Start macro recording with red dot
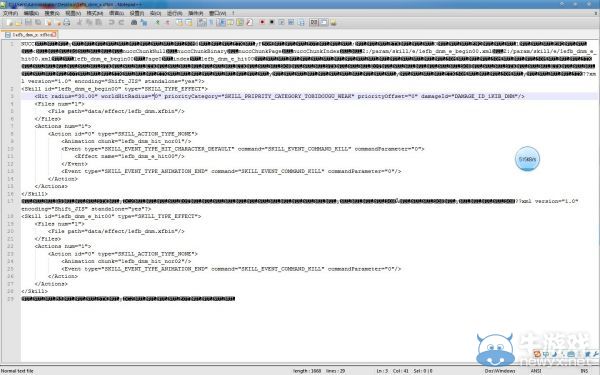The width and height of the screenshot is (600, 375). tap(262, 23)
